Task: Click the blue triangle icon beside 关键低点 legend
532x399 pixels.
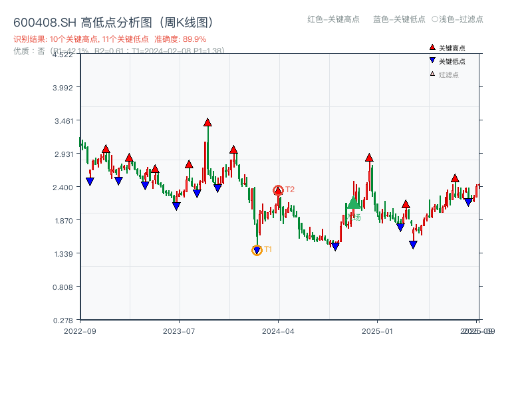Action: point(432,61)
